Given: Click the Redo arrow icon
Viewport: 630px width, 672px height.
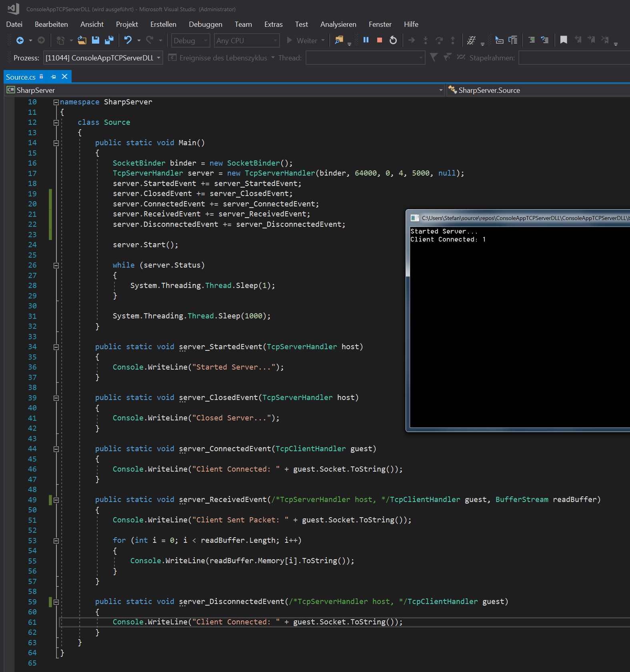Looking at the screenshot, I should 150,40.
